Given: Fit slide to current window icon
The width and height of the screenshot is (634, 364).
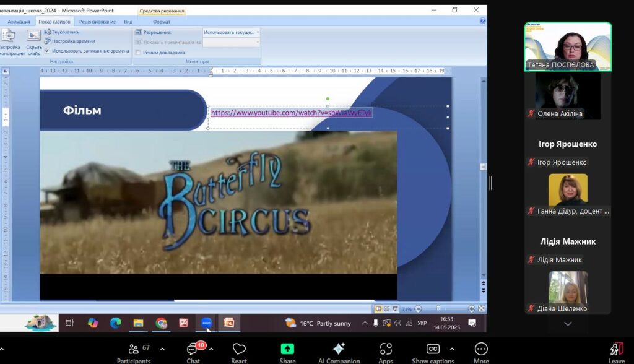Looking at the screenshot, I should click(x=482, y=308).
